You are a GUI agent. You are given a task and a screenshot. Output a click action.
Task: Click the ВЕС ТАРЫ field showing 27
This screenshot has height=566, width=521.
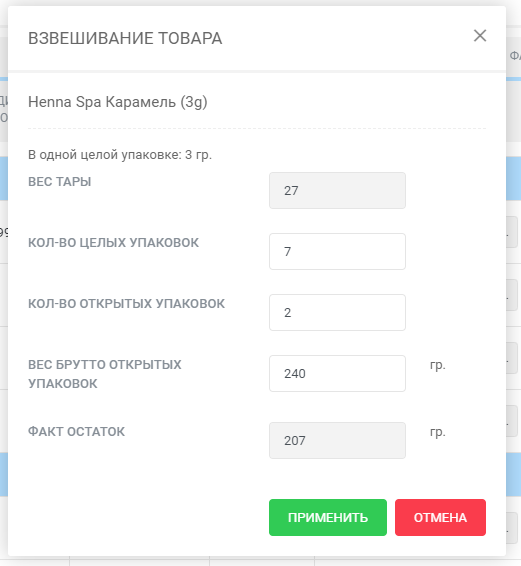pos(337,190)
